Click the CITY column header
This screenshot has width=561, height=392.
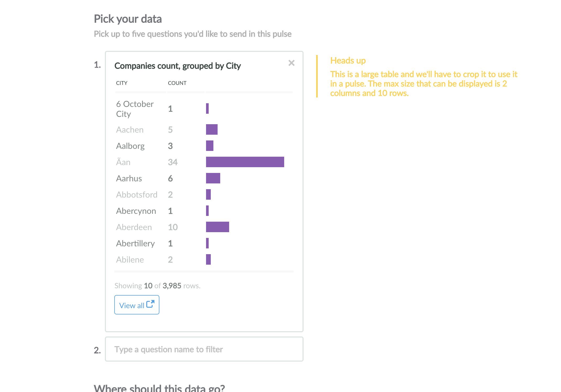click(122, 83)
